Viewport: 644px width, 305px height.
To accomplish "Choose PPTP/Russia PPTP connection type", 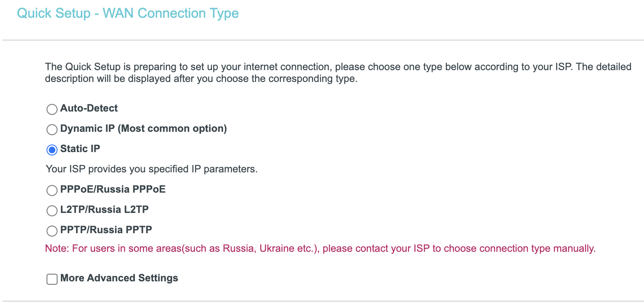I will (x=52, y=231).
